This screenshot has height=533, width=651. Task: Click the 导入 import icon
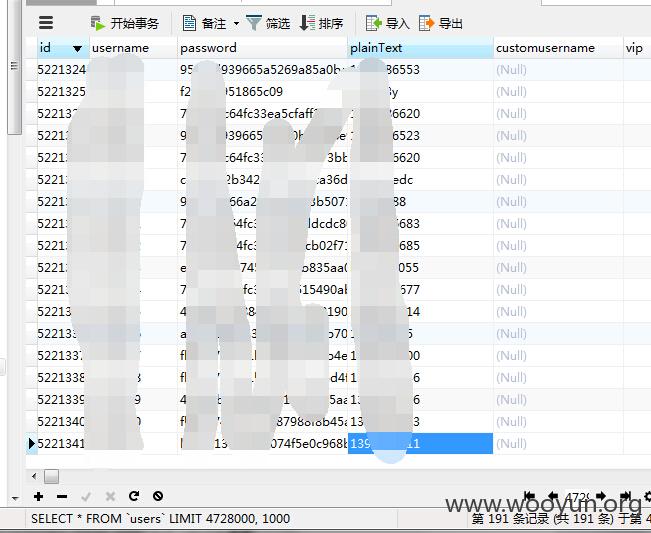coord(373,23)
